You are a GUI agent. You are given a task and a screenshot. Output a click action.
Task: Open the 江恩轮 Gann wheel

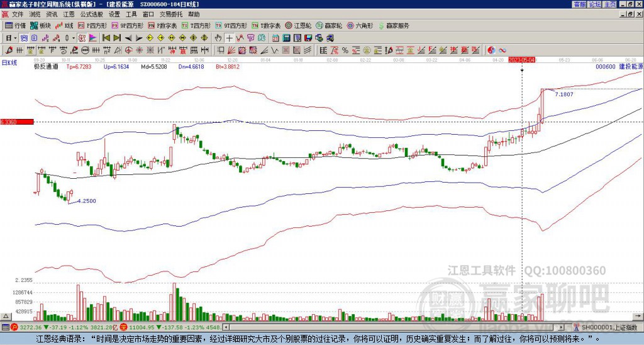tap(298, 25)
